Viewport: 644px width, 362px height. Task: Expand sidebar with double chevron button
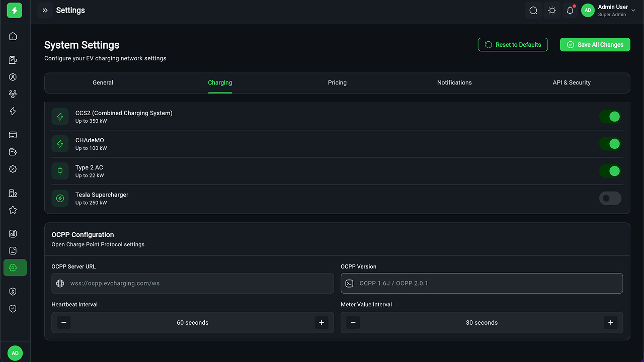click(45, 11)
